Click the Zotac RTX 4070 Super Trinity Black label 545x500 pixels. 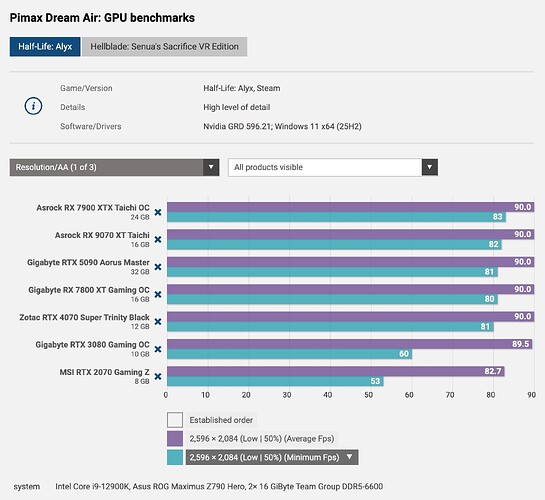(84, 318)
